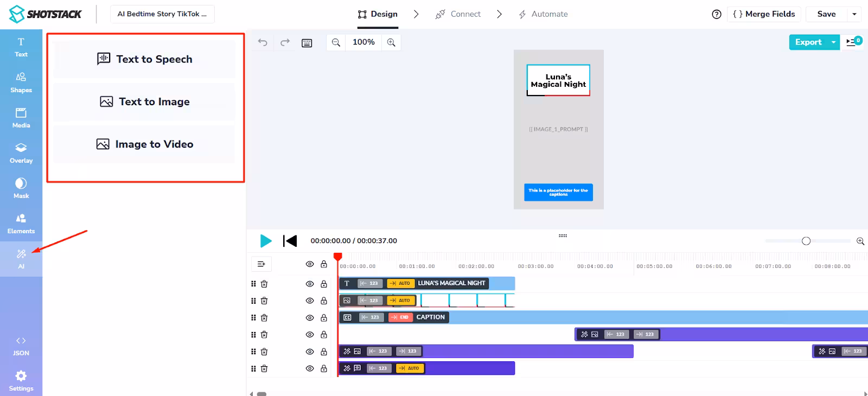This screenshot has width=868, height=396.
Task: Reorder handle of the Luna's Magical Night track
Action: (253, 284)
